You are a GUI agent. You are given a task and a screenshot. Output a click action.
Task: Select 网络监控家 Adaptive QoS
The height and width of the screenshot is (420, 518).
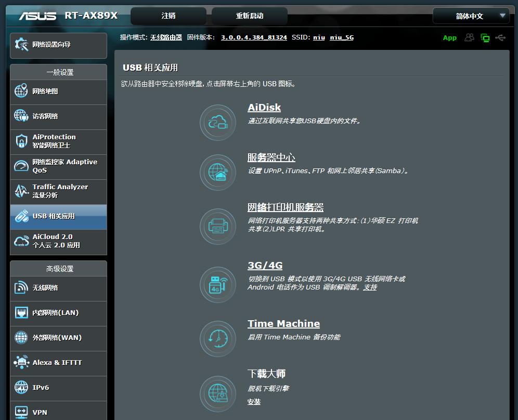[x=58, y=166]
